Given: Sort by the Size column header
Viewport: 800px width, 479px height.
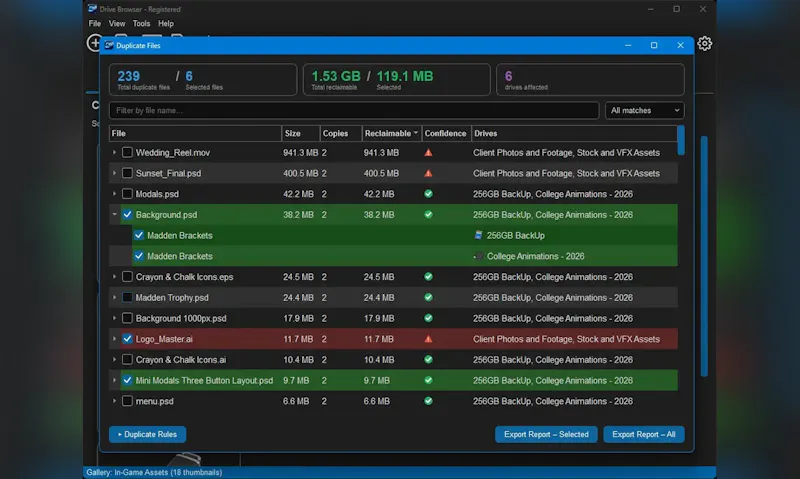Looking at the screenshot, I should 301,133.
